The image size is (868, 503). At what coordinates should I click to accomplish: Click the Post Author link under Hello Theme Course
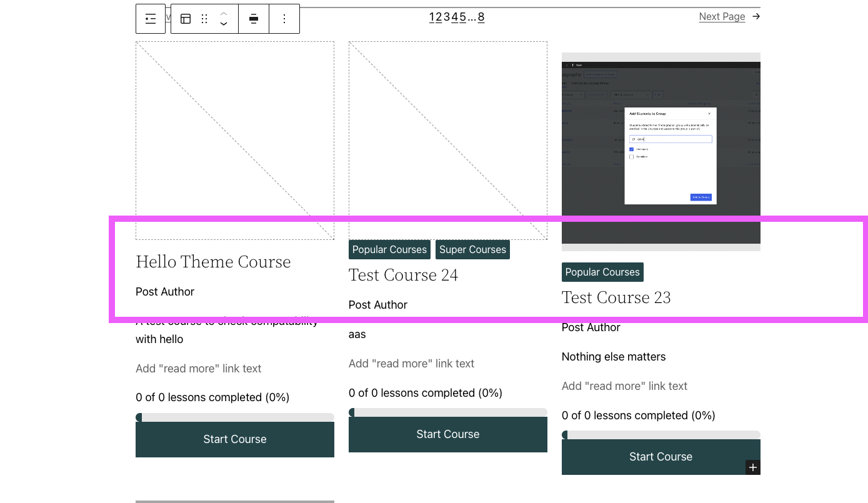[165, 291]
